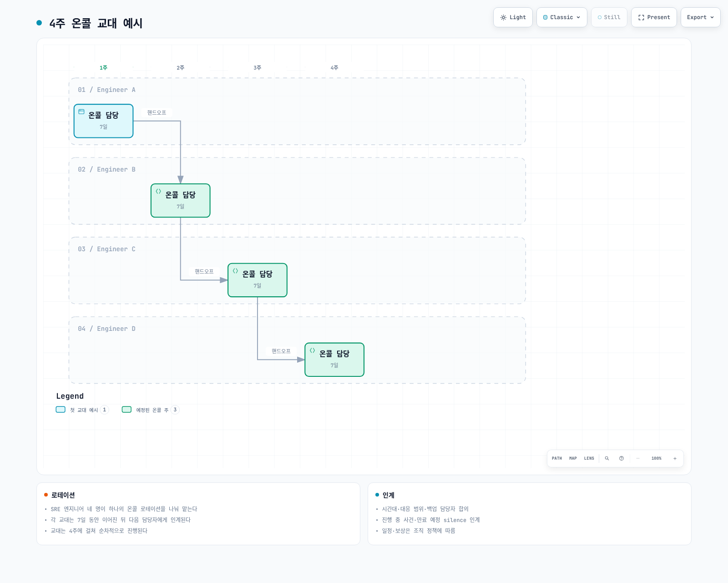Switch to the LENS view tab

coord(589,458)
